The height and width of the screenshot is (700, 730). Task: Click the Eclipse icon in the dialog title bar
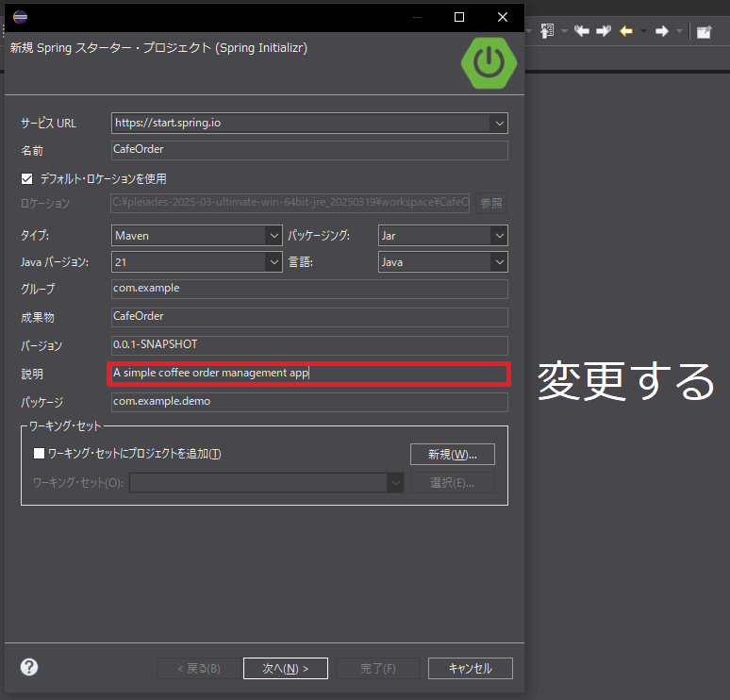pyautogui.click(x=20, y=17)
